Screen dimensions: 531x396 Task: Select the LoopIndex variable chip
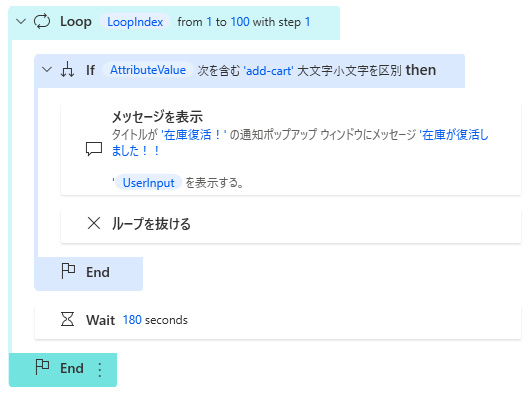tap(135, 22)
